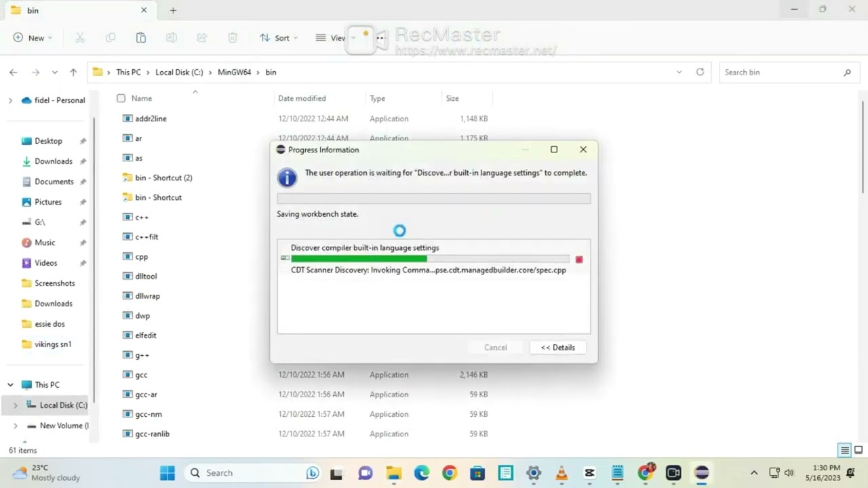Show hidden tray icons chevron
Image resolution: width=868 pixels, height=488 pixels.
pos(754,473)
